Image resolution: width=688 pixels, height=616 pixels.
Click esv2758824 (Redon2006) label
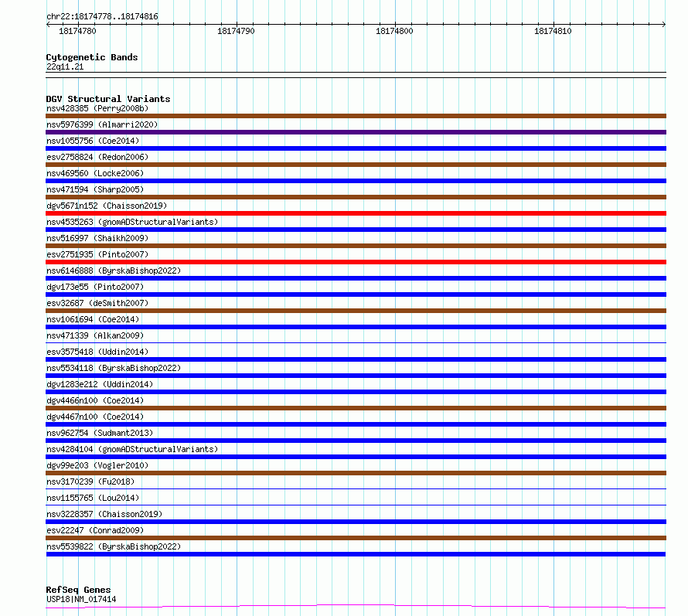97,157
